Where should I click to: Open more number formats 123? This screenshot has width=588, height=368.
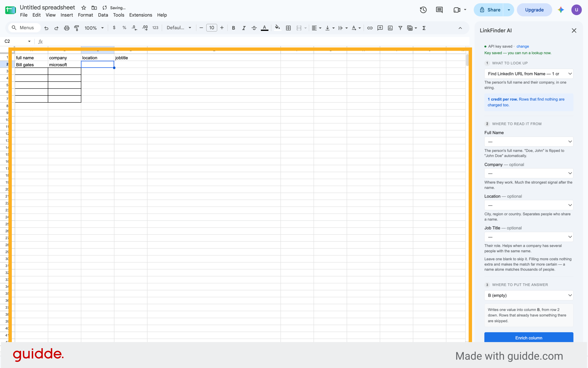point(155,28)
